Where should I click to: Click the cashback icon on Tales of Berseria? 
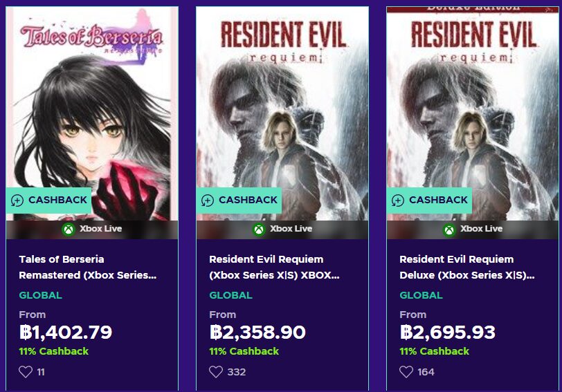(x=17, y=200)
